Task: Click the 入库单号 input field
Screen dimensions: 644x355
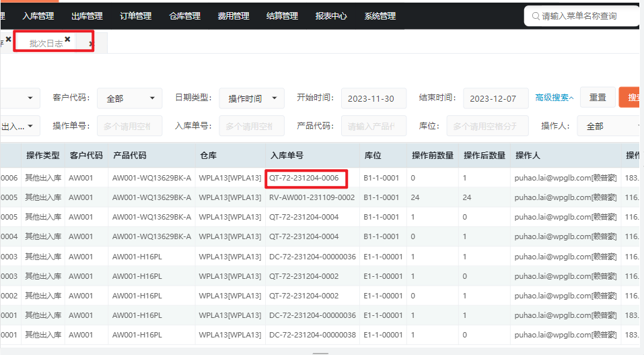Action: [x=252, y=126]
